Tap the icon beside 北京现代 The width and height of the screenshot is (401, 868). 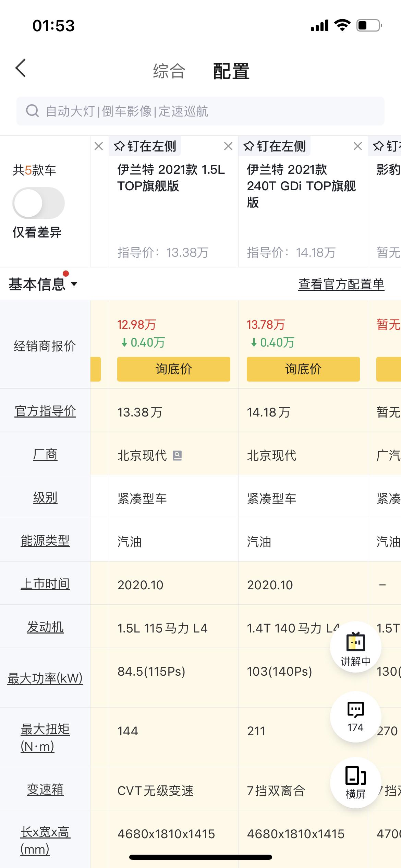pyautogui.click(x=177, y=456)
